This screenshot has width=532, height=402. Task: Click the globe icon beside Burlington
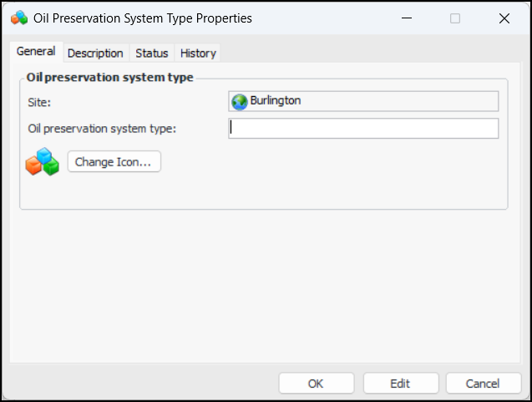coord(240,101)
